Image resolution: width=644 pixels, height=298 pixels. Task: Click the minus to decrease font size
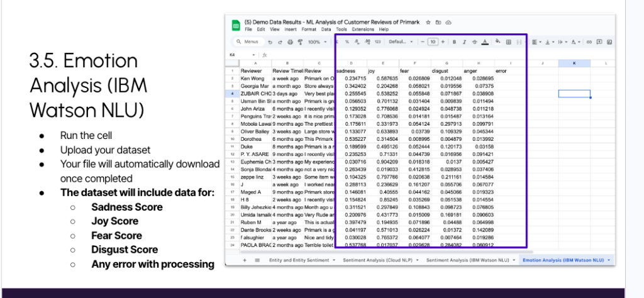point(422,42)
